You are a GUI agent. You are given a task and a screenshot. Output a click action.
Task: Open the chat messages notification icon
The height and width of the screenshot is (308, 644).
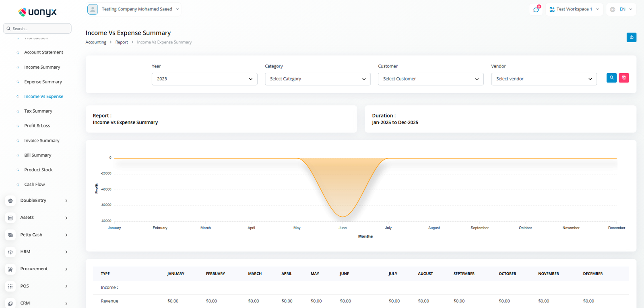(x=536, y=9)
